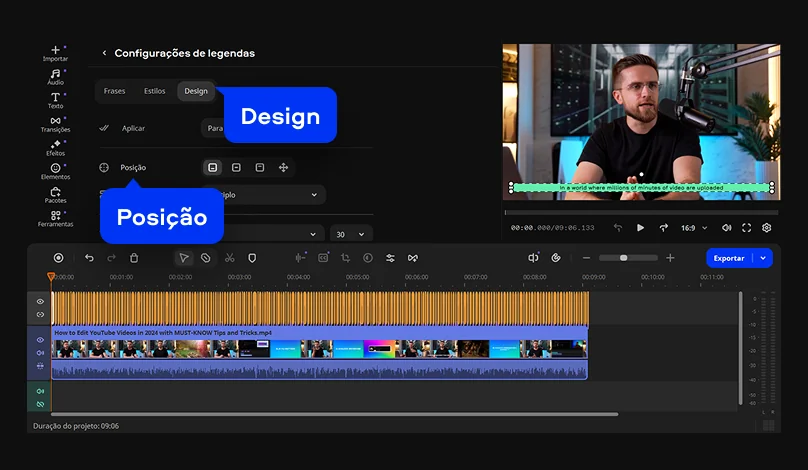Viewport: 808px width, 470px height.
Task: Click the Exportar button
Action: coord(729,258)
